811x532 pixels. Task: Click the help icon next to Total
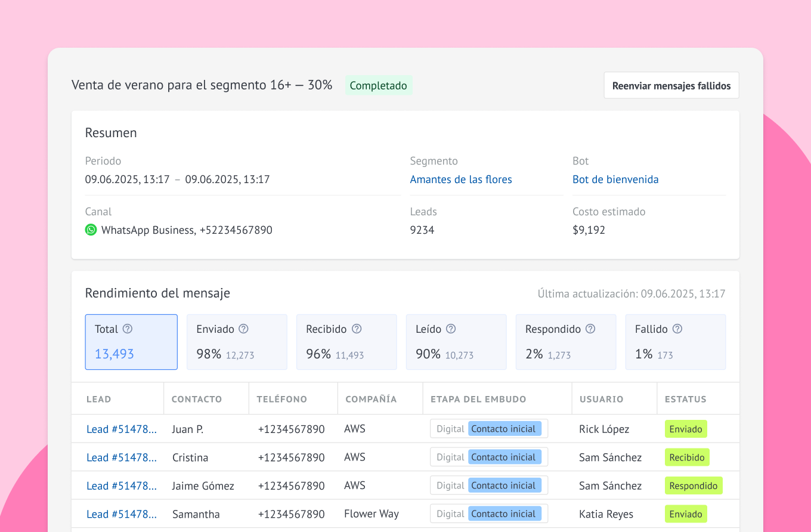pyautogui.click(x=128, y=329)
